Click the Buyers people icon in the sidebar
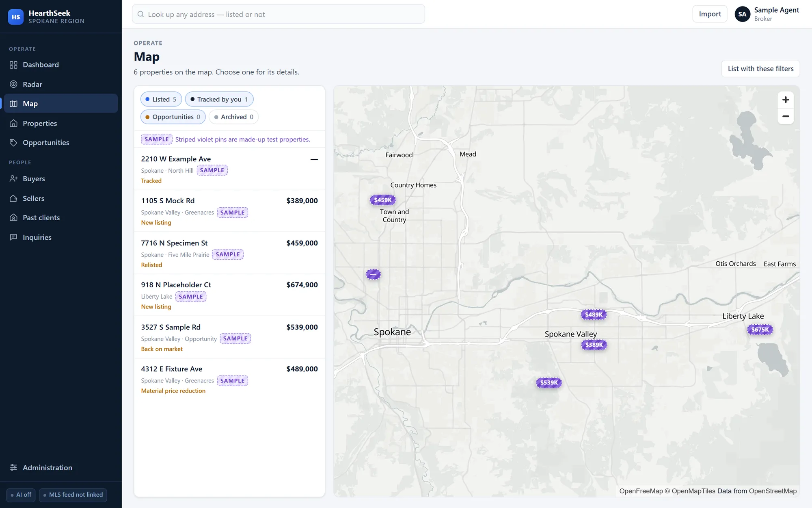 click(x=13, y=179)
